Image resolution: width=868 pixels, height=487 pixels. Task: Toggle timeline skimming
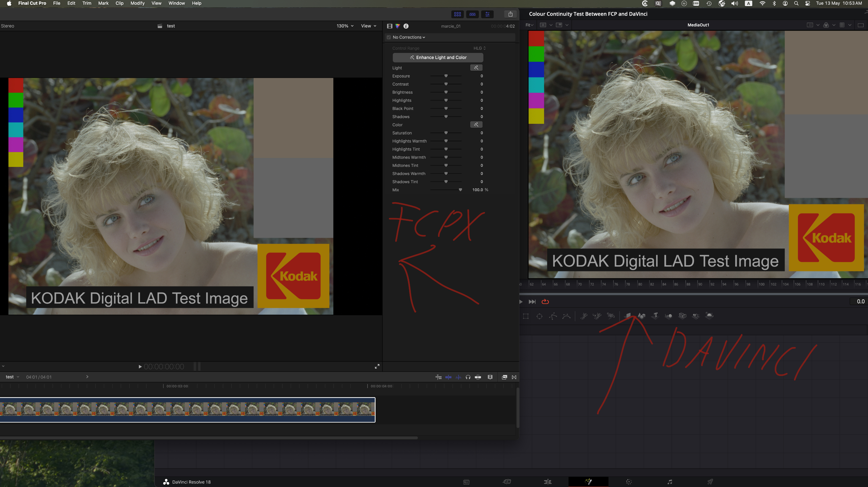(x=448, y=377)
